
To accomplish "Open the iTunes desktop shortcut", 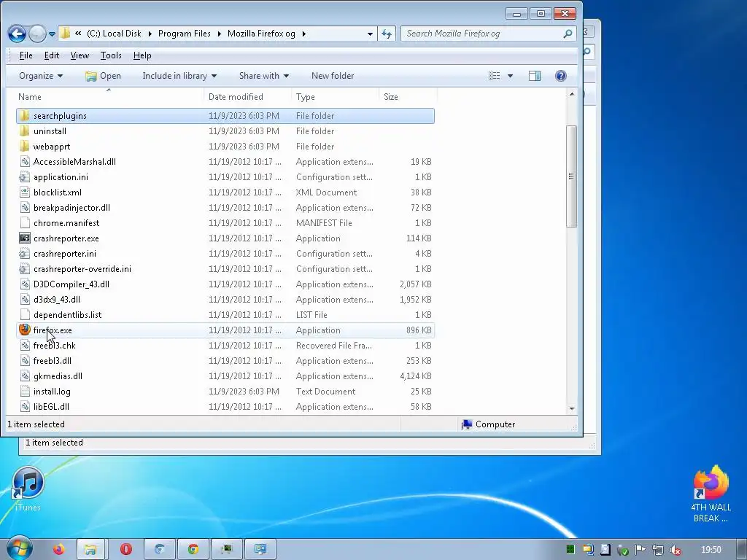I will (x=28, y=489).
